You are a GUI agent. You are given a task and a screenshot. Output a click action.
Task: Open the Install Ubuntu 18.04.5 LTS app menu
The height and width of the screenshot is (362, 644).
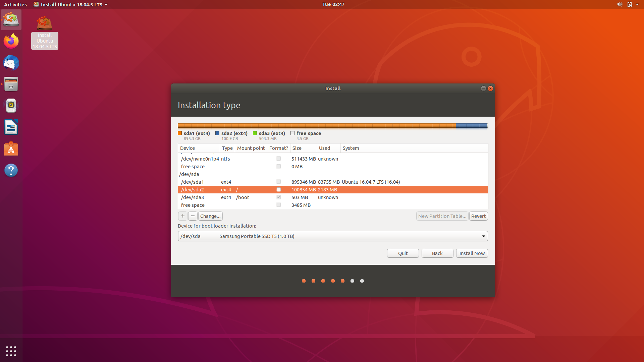(x=71, y=4)
